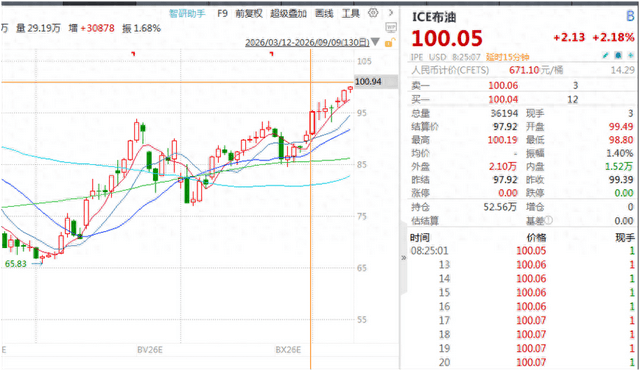Screen dimensions: 640x371
Task: Click the first red marker at chart top
Action: pyautogui.click(x=133, y=53)
